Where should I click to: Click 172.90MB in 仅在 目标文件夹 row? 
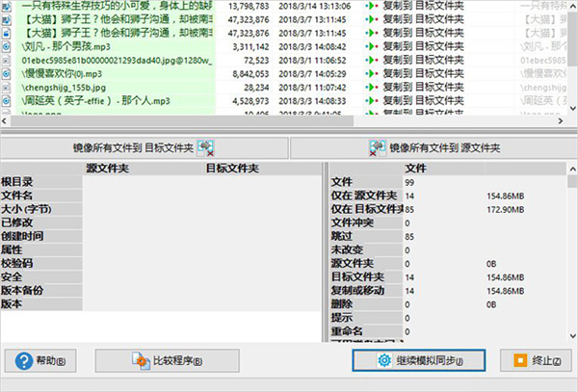(506, 210)
